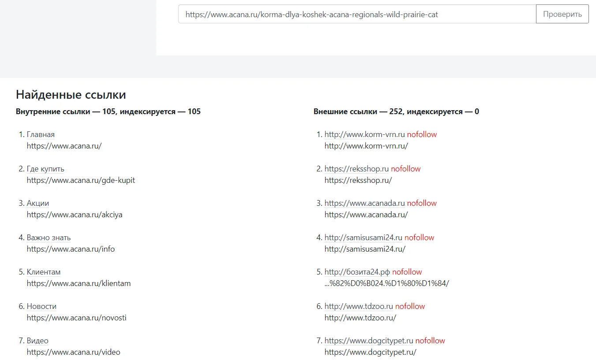Open the Где купить link

(x=45, y=169)
